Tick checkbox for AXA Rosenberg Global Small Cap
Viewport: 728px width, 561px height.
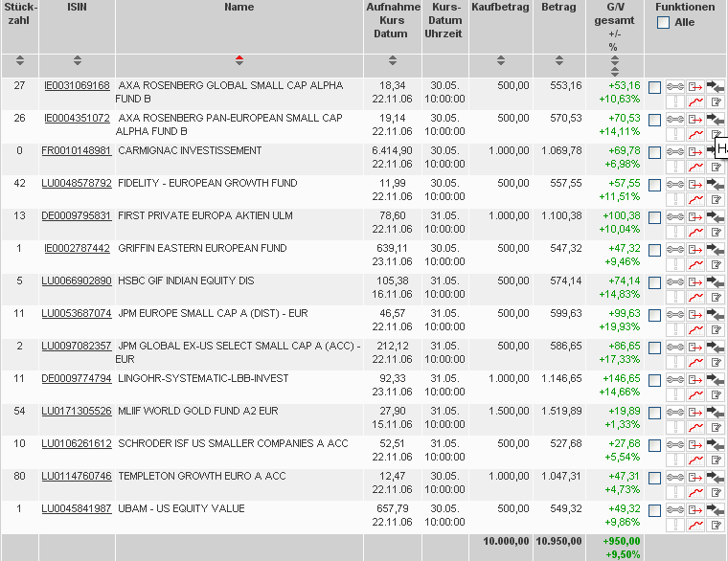pos(654,88)
